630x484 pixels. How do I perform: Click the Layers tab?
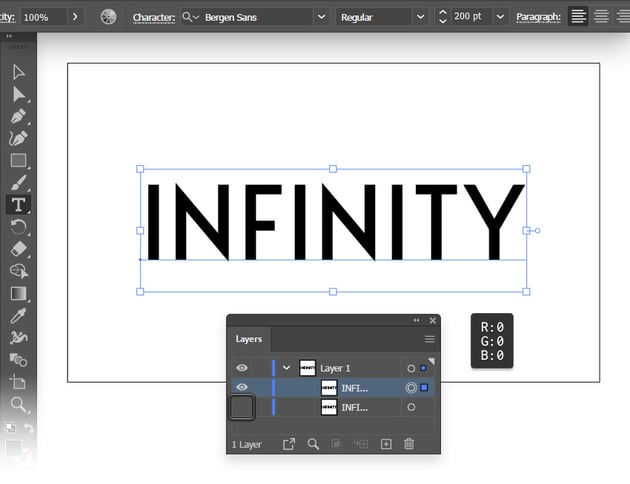coord(249,339)
